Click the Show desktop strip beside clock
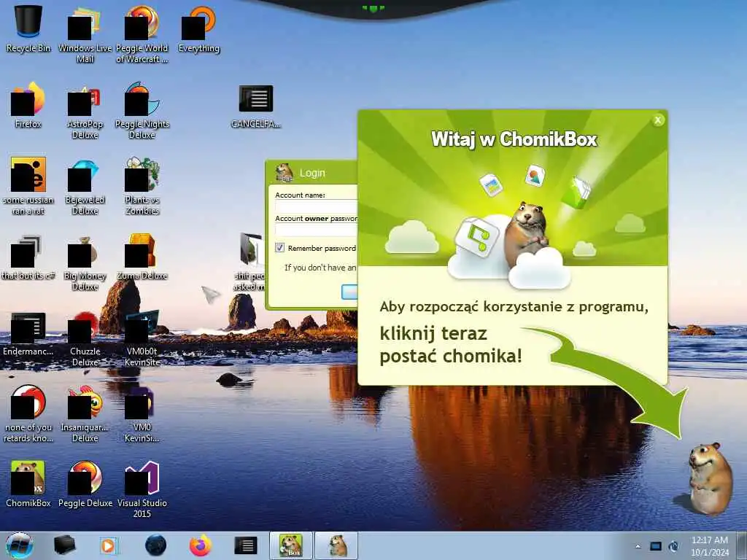 742,545
